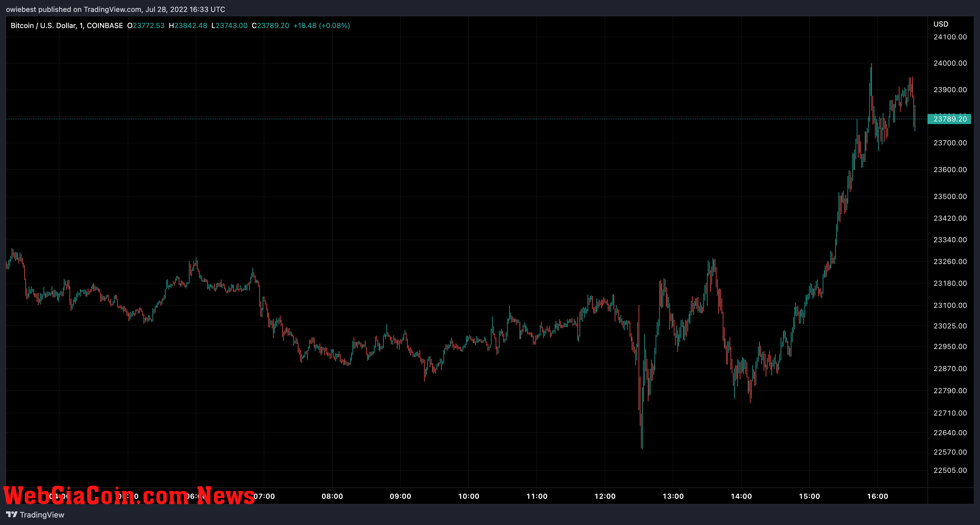Click the 23420.00 price axis label
980x525 pixels.
click(x=950, y=218)
